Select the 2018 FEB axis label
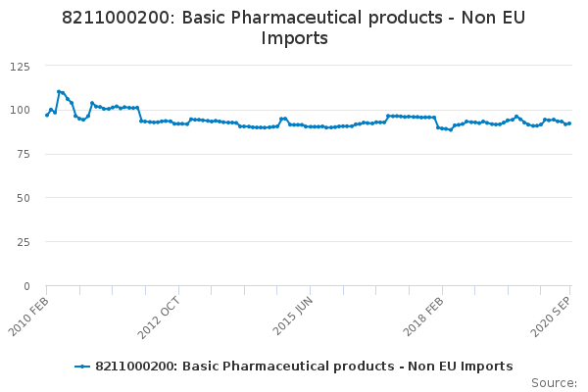Screen dimensions: 588x392 coord(425,317)
